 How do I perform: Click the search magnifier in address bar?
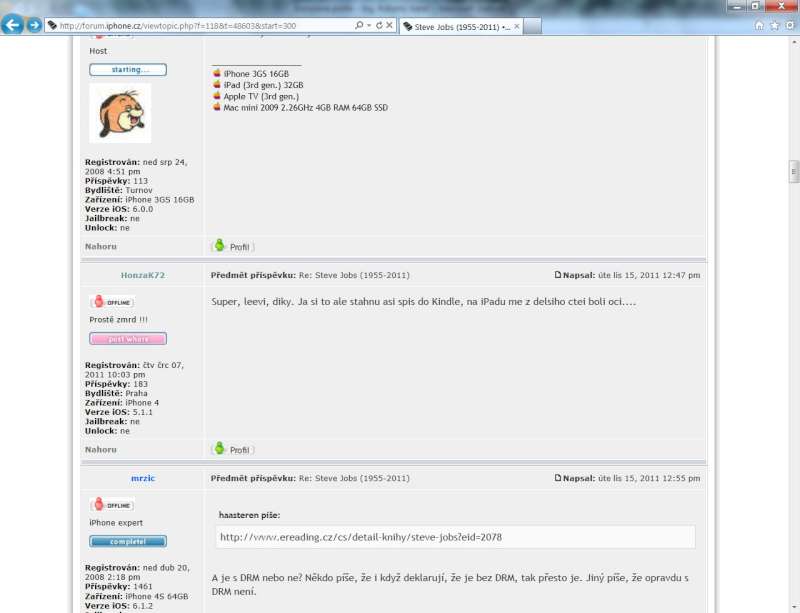click(x=359, y=25)
